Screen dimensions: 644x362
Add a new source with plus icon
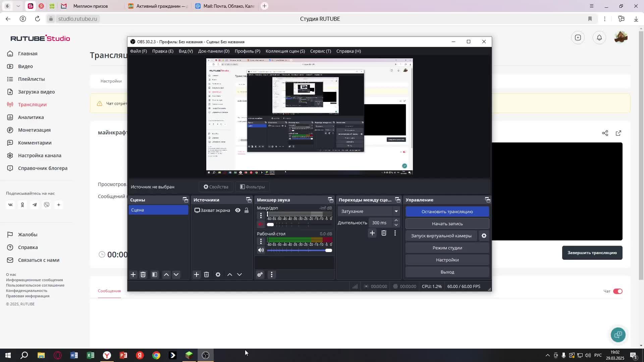click(197, 275)
